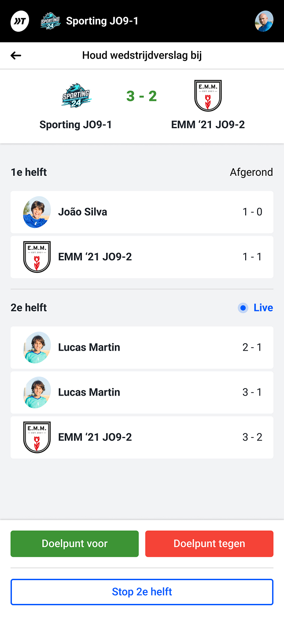This screenshot has height=644, width=284.
Task: Open the user profile avatar
Action: tap(264, 21)
